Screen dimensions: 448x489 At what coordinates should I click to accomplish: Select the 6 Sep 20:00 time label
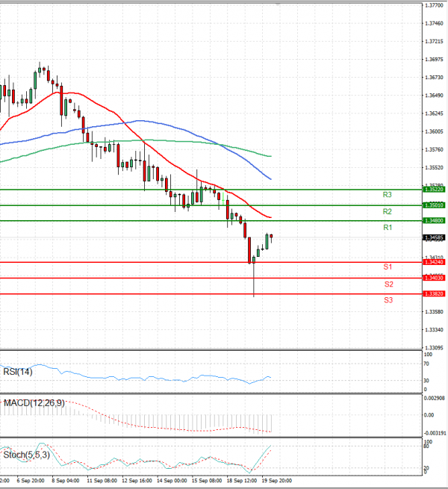(29, 481)
